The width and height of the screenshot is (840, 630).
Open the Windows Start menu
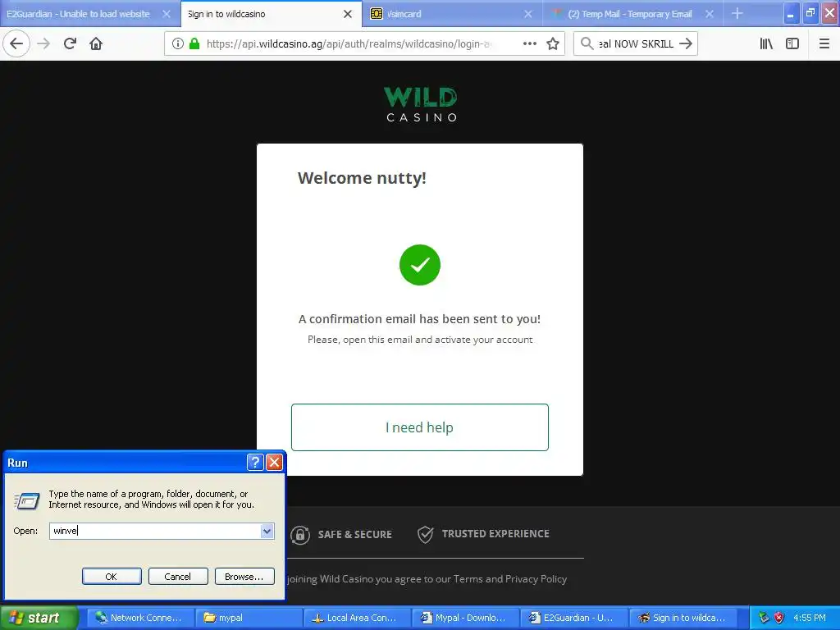click(x=39, y=618)
